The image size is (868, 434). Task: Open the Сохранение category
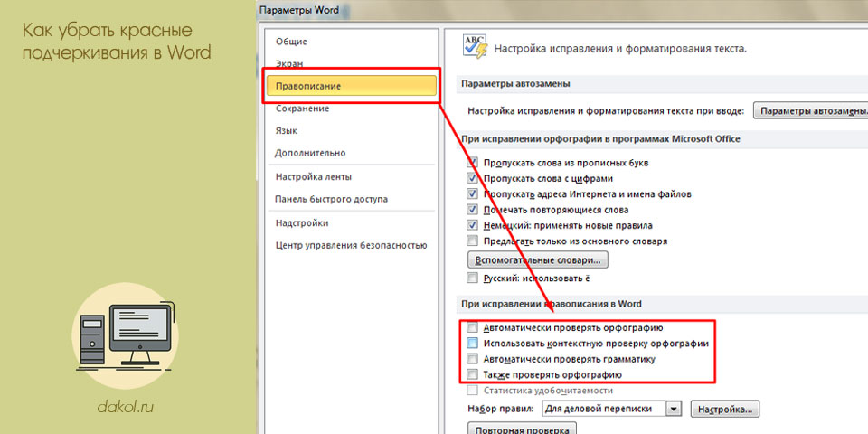[302, 108]
